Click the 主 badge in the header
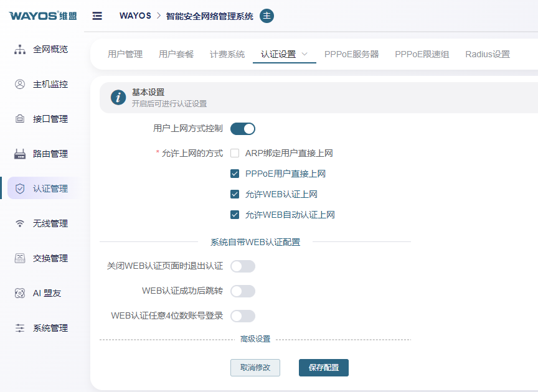 tap(267, 16)
